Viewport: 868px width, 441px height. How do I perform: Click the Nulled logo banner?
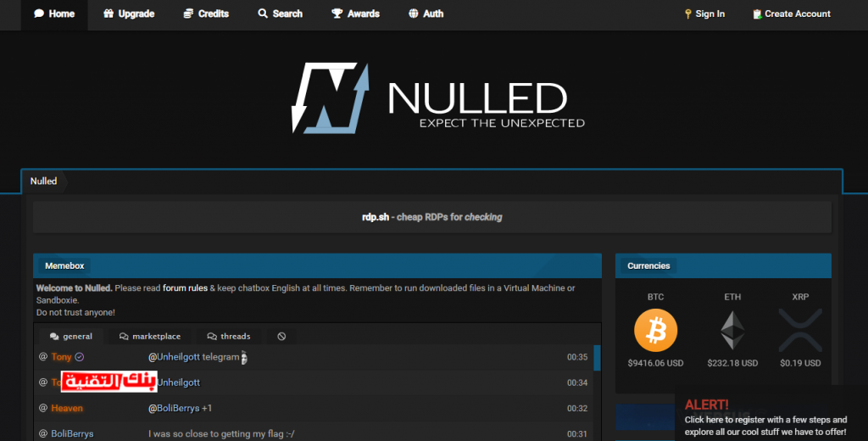pos(438,98)
